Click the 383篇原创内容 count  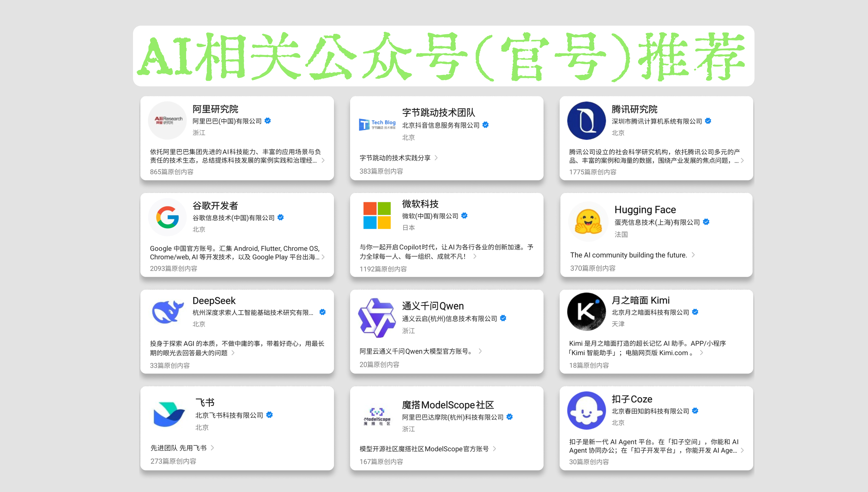381,171
